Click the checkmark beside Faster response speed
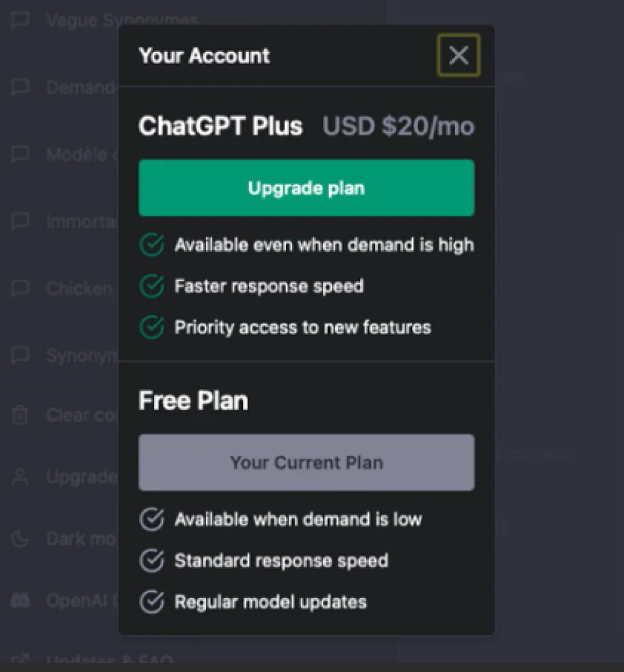Screen dimensions: 624x672 click(x=152, y=287)
